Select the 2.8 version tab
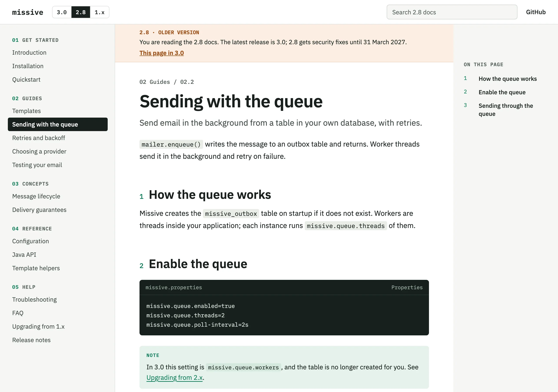558x392 pixels. (x=81, y=12)
